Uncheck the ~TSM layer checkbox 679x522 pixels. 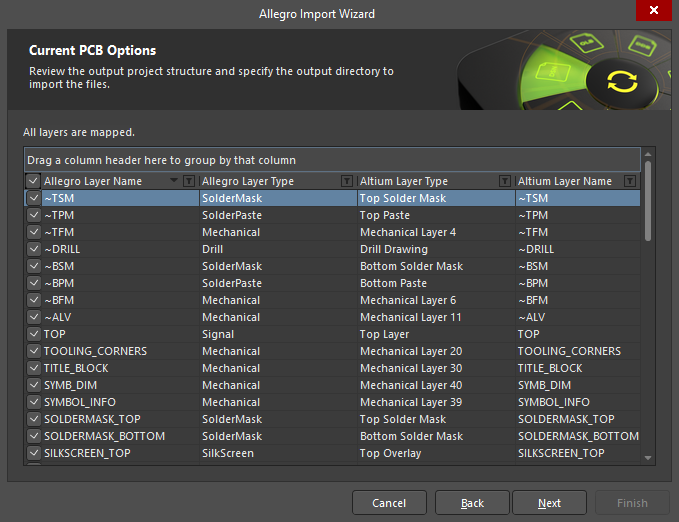point(34,198)
